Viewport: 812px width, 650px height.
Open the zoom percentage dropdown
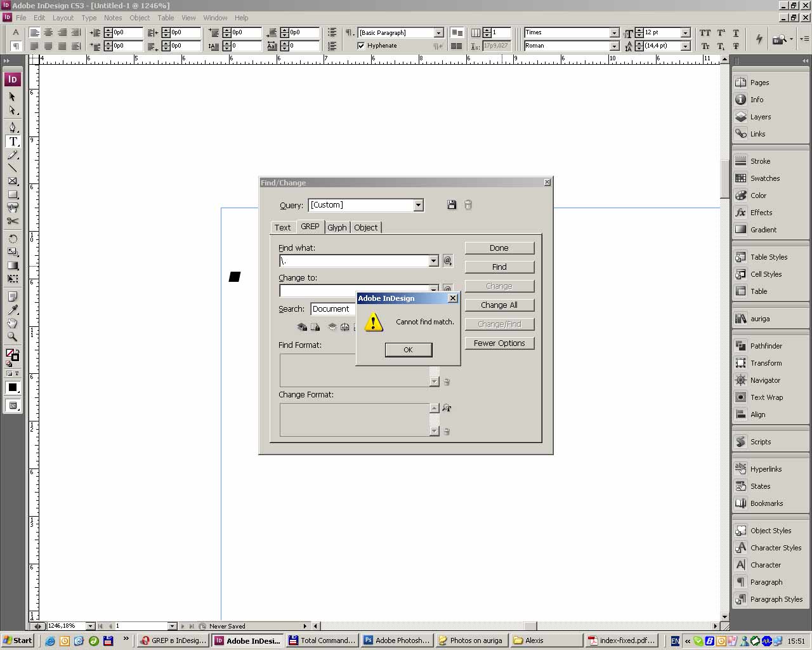click(90, 626)
